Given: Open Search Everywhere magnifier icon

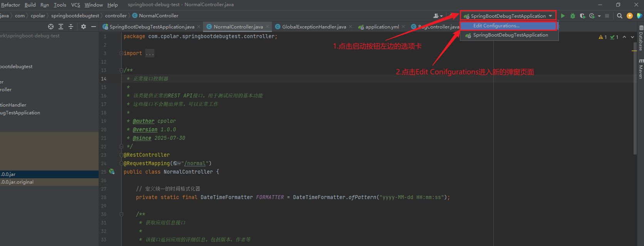Looking at the screenshot, I should tap(619, 16).
